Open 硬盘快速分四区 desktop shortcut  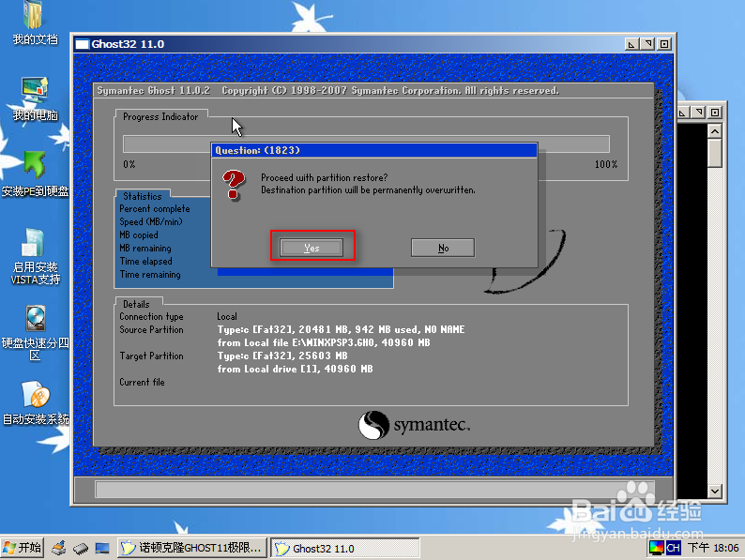(x=35, y=332)
